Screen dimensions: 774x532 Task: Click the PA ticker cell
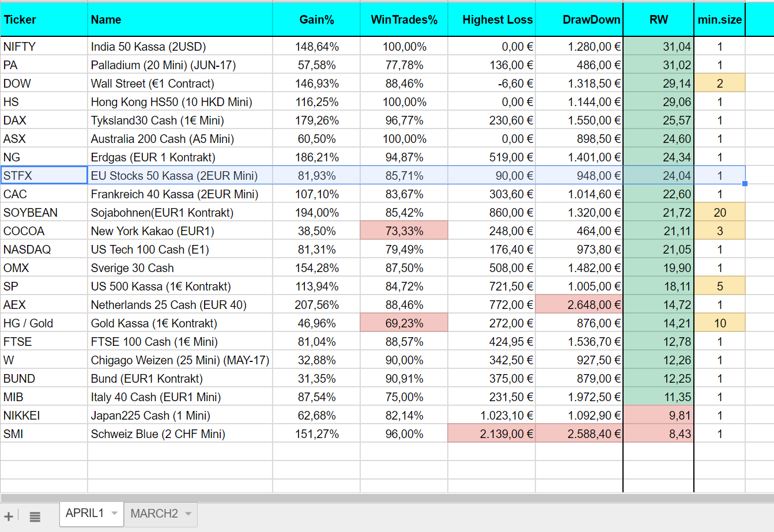[44, 65]
